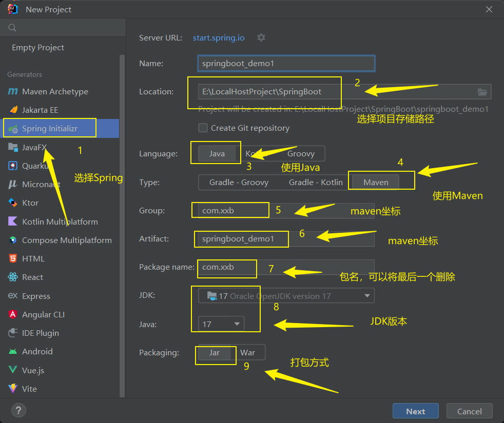
Task: Open help with question mark button
Action: pos(18,411)
